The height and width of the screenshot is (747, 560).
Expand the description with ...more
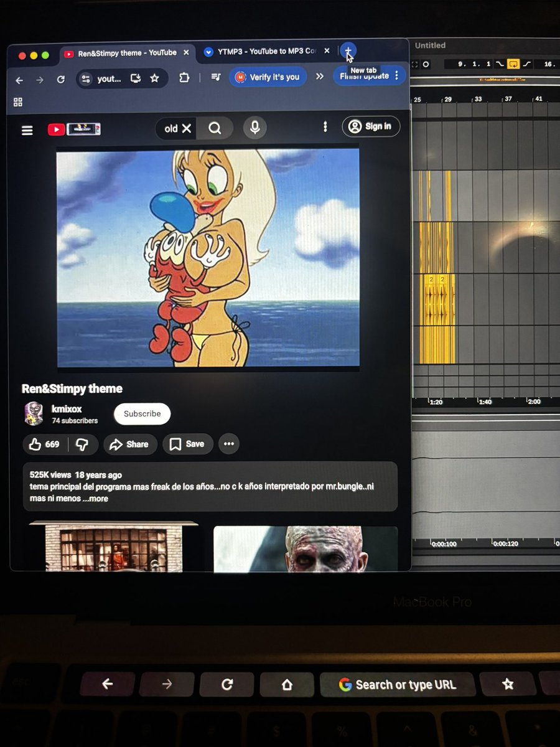coord(95,499)
